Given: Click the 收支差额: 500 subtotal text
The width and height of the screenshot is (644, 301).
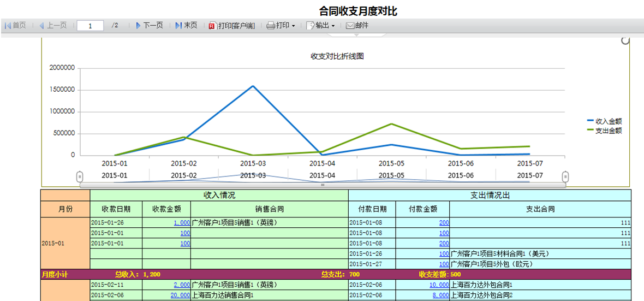Looking at the screenshot, I should pyautogui.click(x=439, y=274).
